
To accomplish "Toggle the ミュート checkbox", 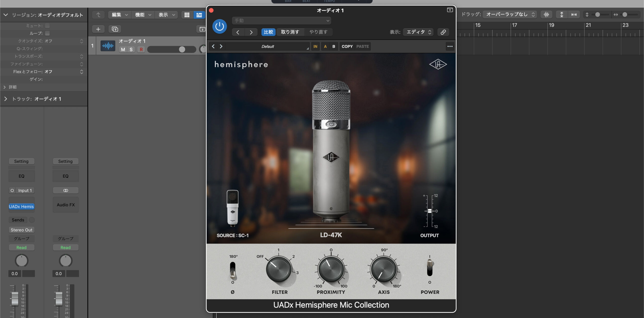I will pyautogui.click(x=47, y=26).
